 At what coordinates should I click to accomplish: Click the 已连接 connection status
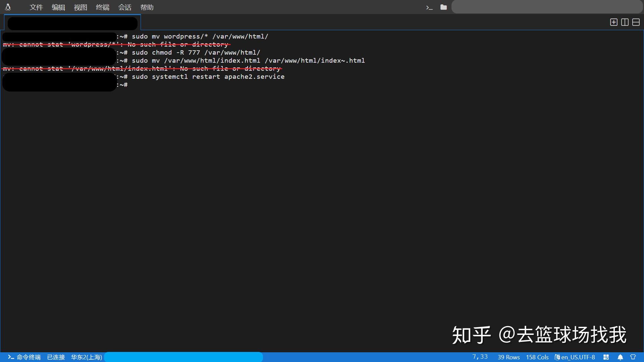click(56, 357)
